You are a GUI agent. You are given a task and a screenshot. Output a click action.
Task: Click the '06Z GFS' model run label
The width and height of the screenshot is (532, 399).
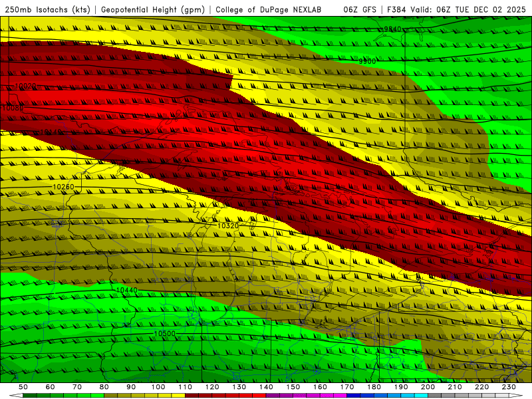(x=360, y=9)
